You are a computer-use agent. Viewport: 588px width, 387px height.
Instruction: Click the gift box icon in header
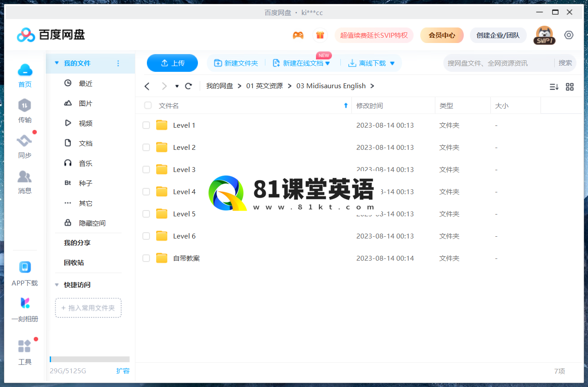click(320, 35)
